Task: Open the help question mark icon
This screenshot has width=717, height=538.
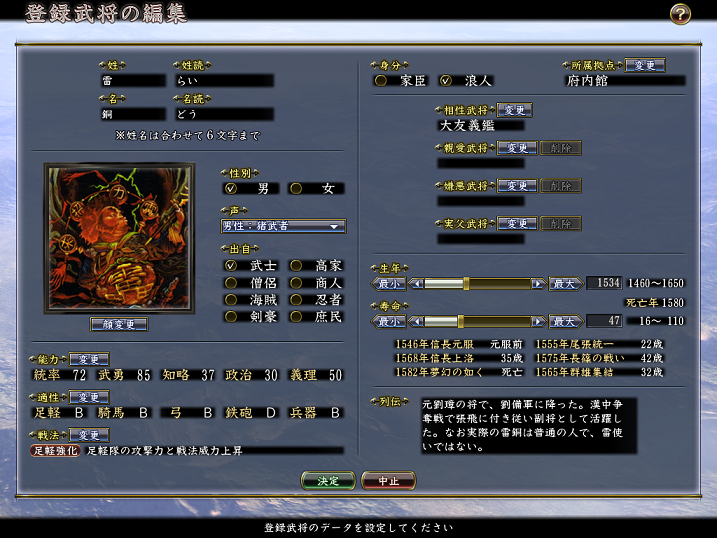Action: click(x=680, y=14)
